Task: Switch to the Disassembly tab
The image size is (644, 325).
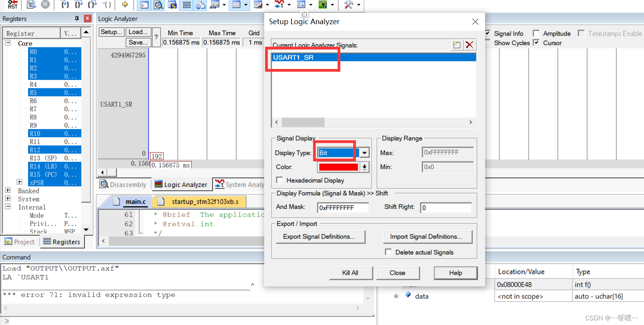Action: (123, 184)
